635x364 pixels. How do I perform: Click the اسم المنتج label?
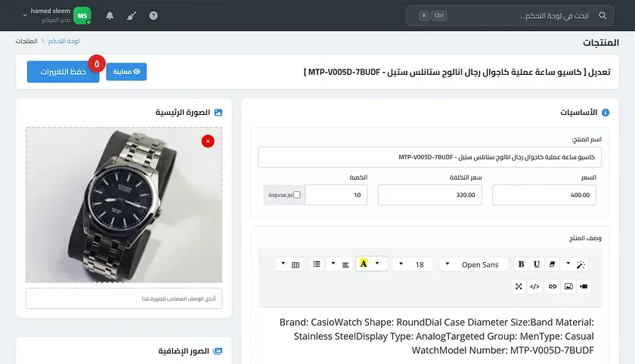click(x=587, y=140)
